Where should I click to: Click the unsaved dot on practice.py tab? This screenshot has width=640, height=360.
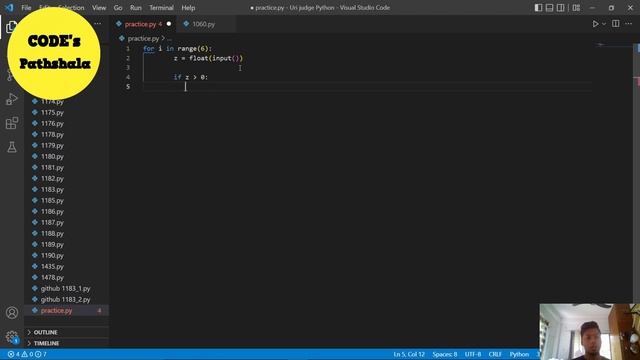(x=169, y=24)
